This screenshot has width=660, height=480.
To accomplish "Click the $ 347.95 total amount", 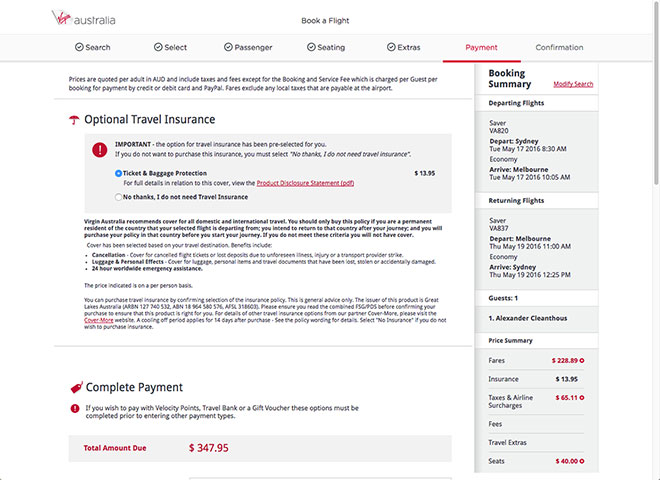I will point(209,448).
